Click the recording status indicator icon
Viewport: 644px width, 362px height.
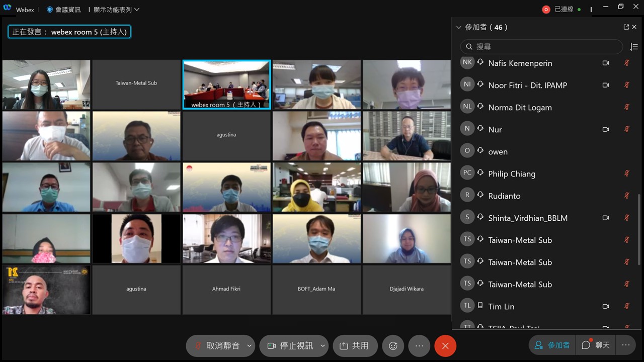click(x=546, y=10)
